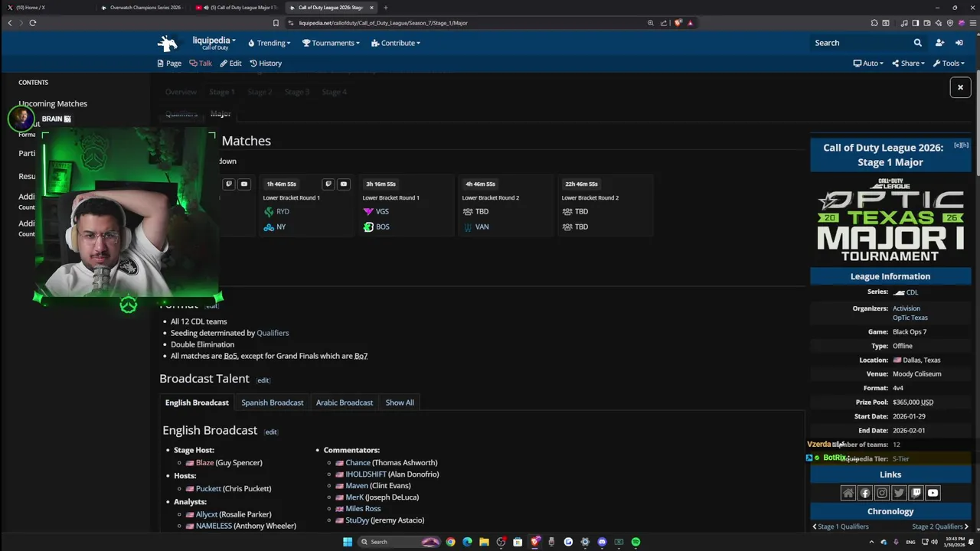980x551 pixels.
Task: Click the log in arrow icon
Action: click(959, 43)
